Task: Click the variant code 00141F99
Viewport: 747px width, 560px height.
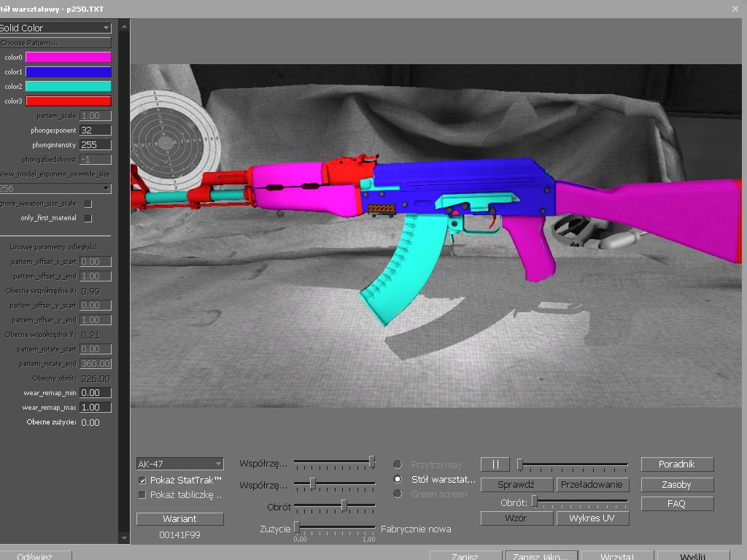Action: tap(179, 534)
